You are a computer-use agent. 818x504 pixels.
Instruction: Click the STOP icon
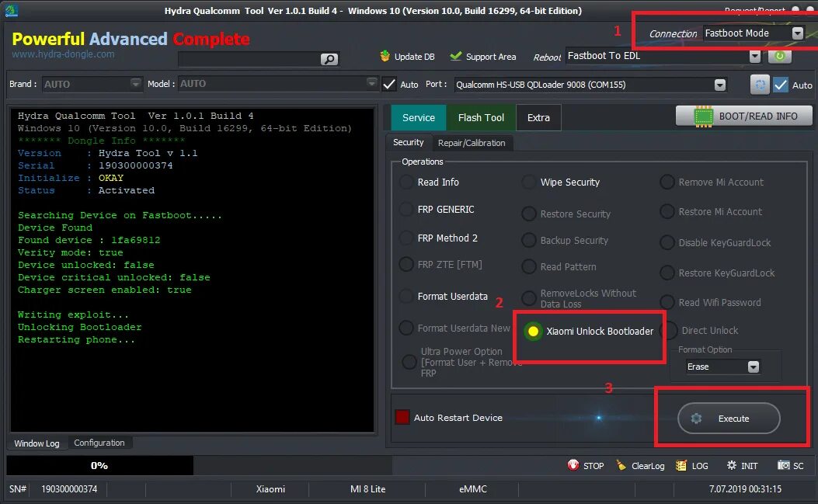(x=573, y=465)
